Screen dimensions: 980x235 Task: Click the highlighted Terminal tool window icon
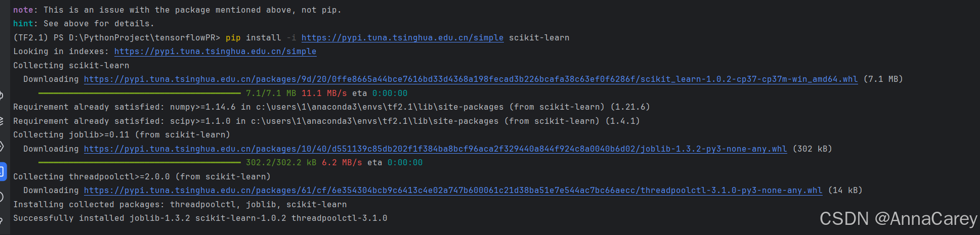[2, 171]
